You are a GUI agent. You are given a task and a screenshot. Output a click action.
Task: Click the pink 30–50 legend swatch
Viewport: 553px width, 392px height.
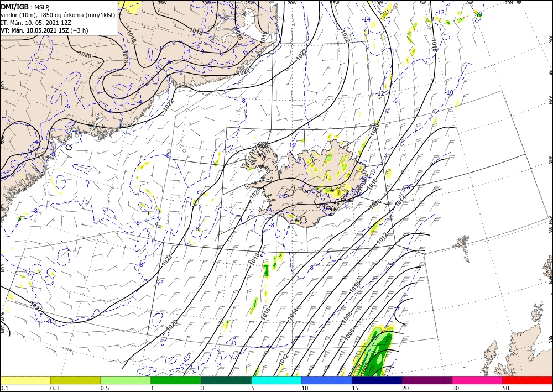point(478,380)
